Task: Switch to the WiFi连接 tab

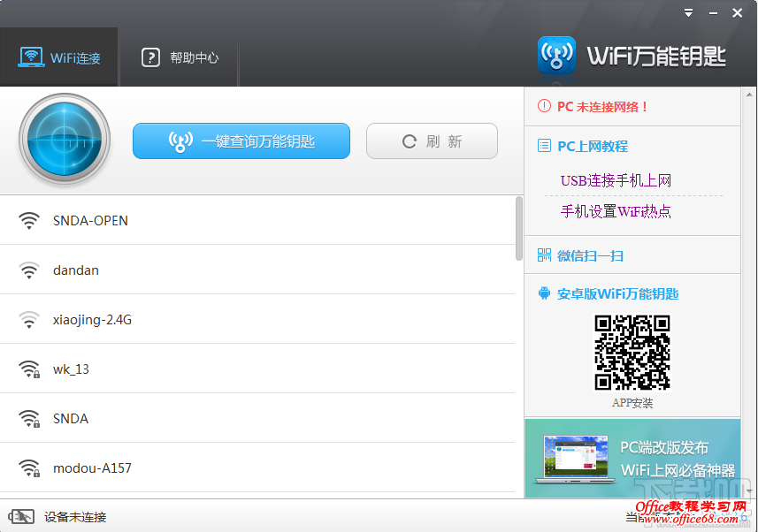Action: click(59, 57)
